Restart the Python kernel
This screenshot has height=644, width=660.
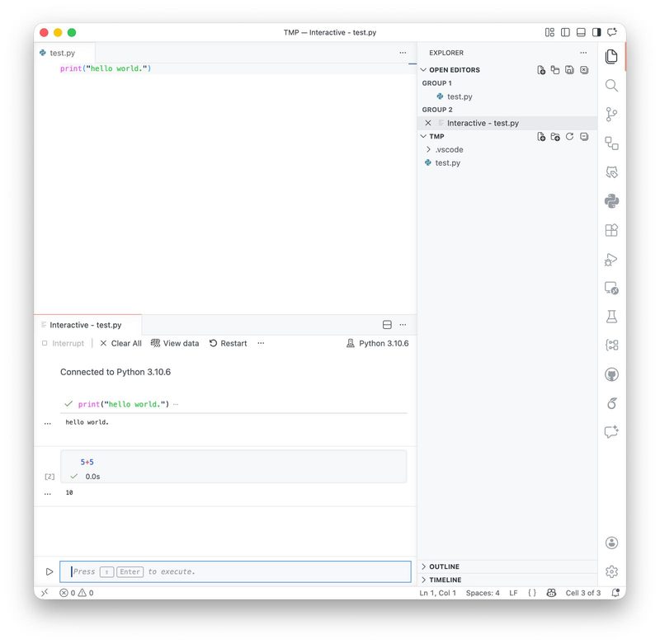tap(229, 343)
